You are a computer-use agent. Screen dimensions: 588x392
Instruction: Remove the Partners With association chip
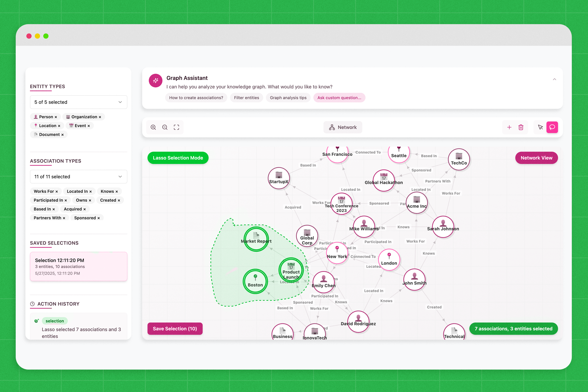pyautogui.click(x=64, y=218)
